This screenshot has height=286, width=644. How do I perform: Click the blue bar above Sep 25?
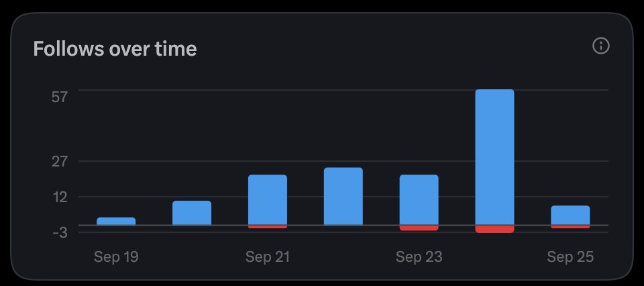[570, 216]
